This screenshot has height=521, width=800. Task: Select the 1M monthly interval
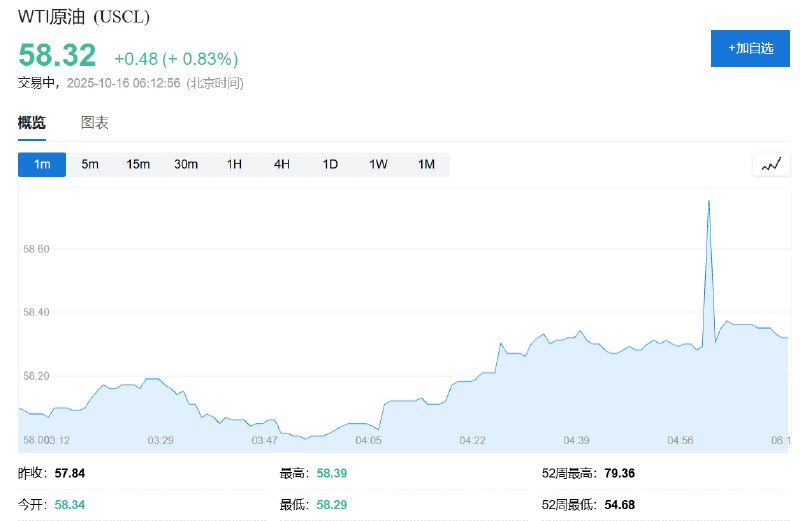(x=426, y=164)
